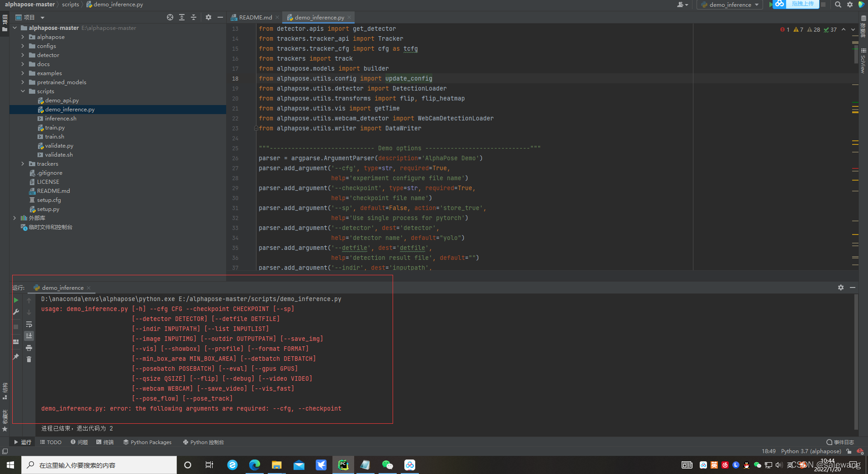Collapse all nodes in project tree
Viewport: 868px width, 474px height.
click(x=194, y=17)
